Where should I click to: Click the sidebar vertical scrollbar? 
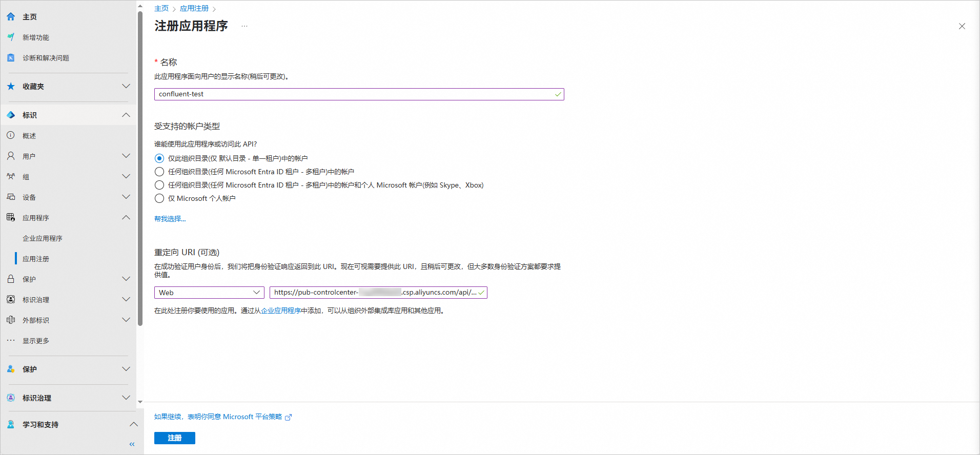click(140, 168)
